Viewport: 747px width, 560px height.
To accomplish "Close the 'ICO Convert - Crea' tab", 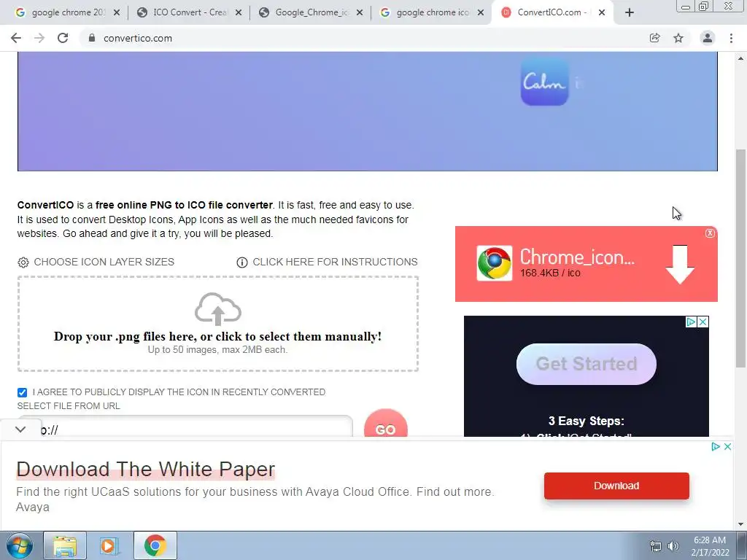I will click(239, 13).
